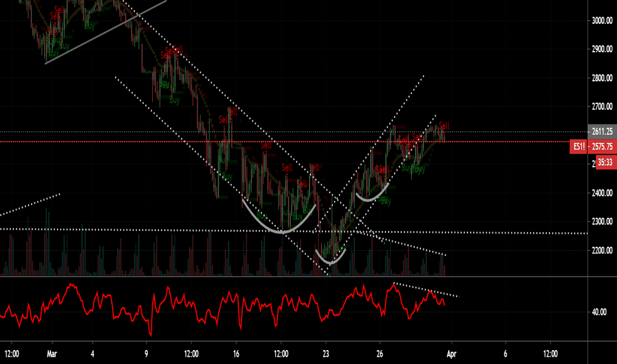Click the 2400.00 price axis label
Viewport: 617px width, 364px height.
click(x=602, y=193)
